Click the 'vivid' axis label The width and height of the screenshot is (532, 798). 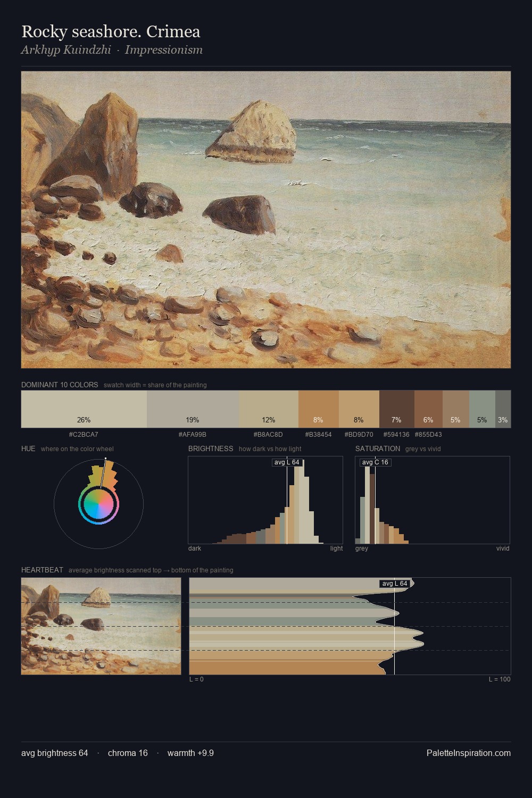[503, 548]
